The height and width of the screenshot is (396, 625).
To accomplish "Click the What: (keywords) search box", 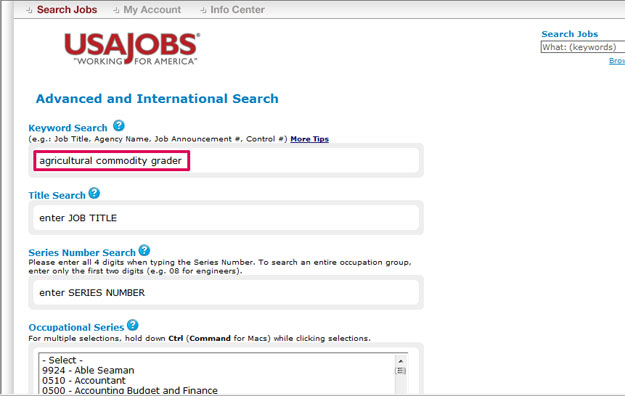I will [583, 47].
